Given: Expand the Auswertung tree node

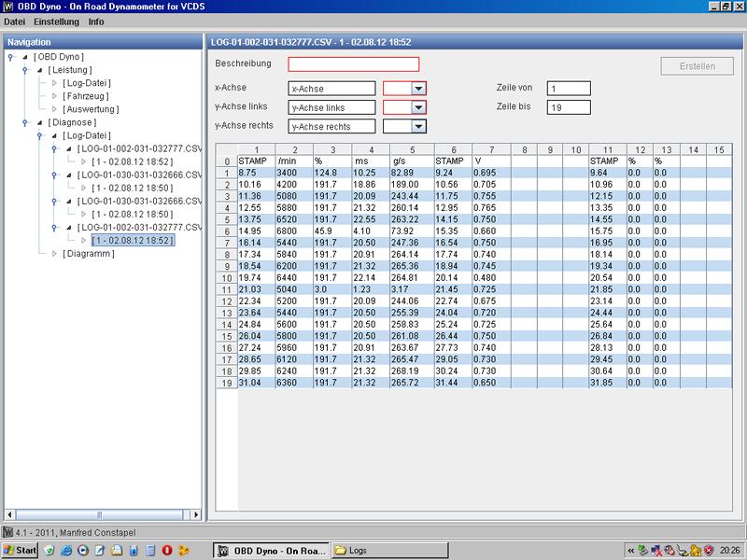Looking at the screenshot, I should click(54, 109).
